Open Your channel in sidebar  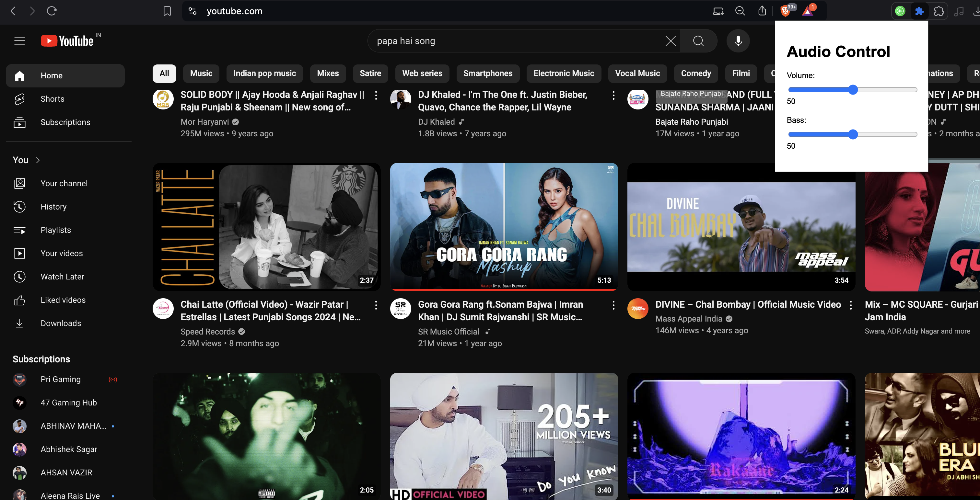65,183
